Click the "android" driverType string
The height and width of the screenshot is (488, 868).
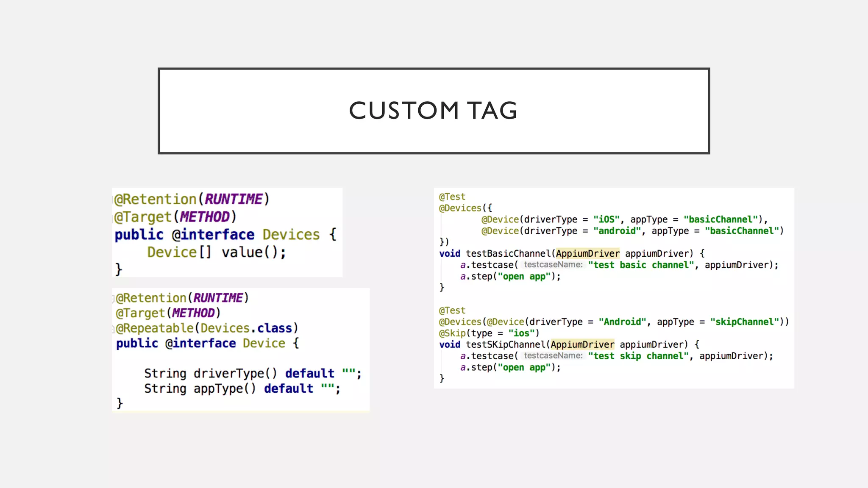point(617,231)
